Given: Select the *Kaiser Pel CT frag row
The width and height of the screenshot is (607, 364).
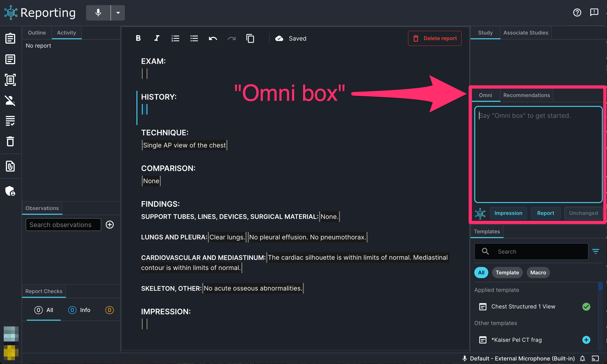Looking at the screenshot, I should [x=535, y=340].
